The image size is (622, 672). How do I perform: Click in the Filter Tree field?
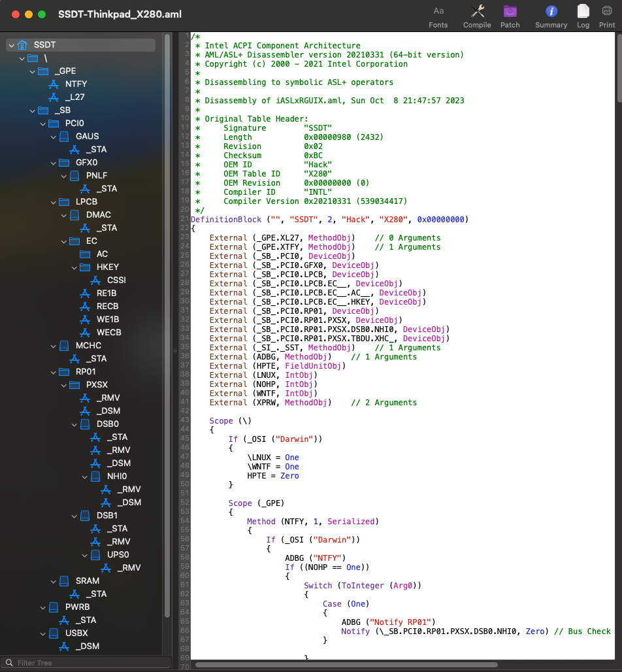[86, 663]
